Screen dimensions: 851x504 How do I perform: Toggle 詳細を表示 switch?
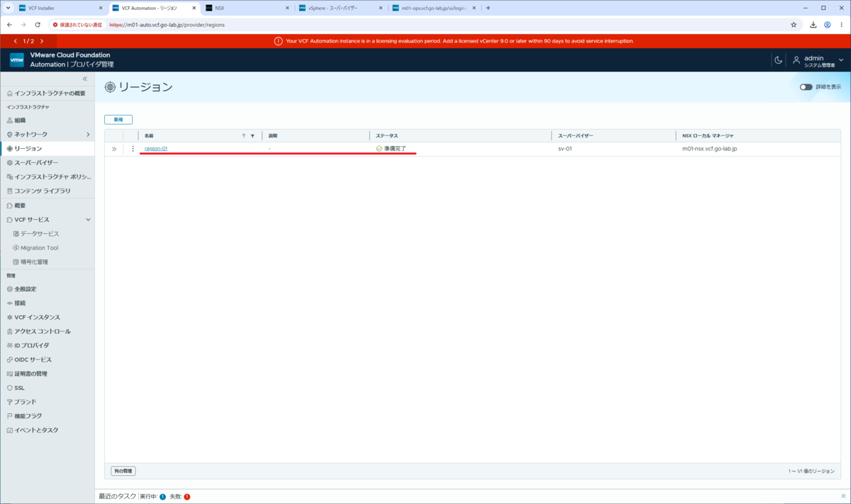pos(806,87)
